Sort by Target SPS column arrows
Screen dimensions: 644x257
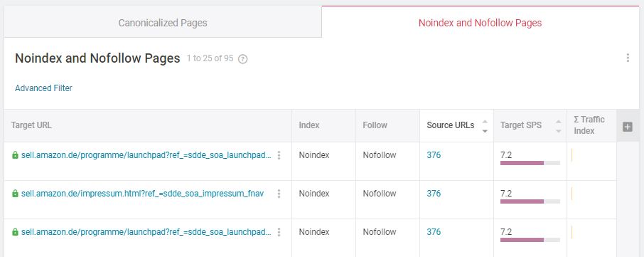[x=558, y=126]
